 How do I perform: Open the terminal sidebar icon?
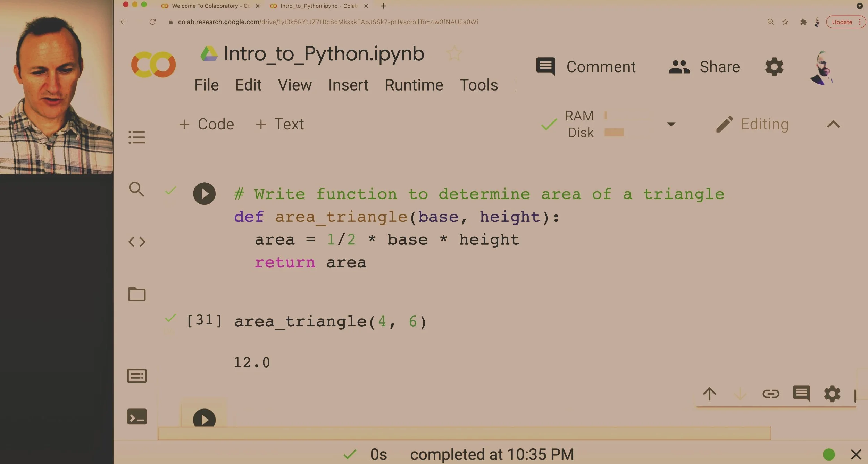136,417
